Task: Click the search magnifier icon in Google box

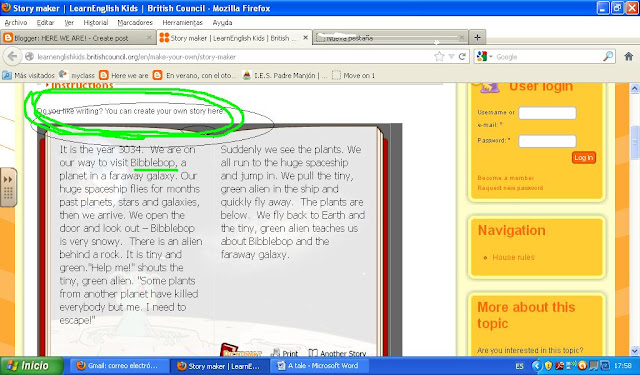Action: click(608, 56)
